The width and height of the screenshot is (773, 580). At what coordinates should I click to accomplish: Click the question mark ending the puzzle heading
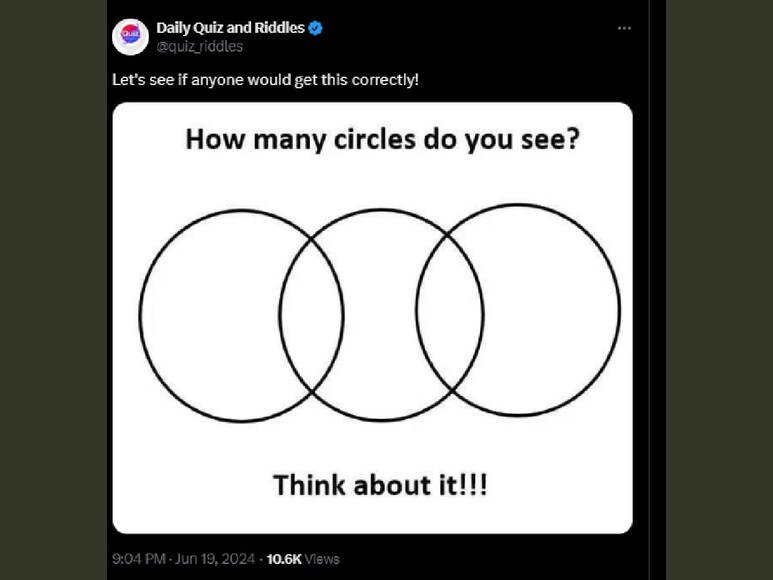[571, 140]
